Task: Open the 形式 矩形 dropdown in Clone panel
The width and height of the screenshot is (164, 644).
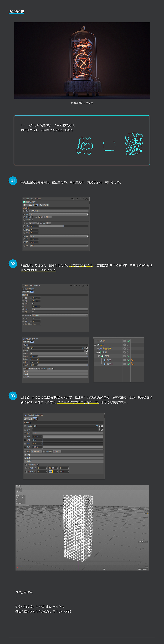Action: (59, 246)
